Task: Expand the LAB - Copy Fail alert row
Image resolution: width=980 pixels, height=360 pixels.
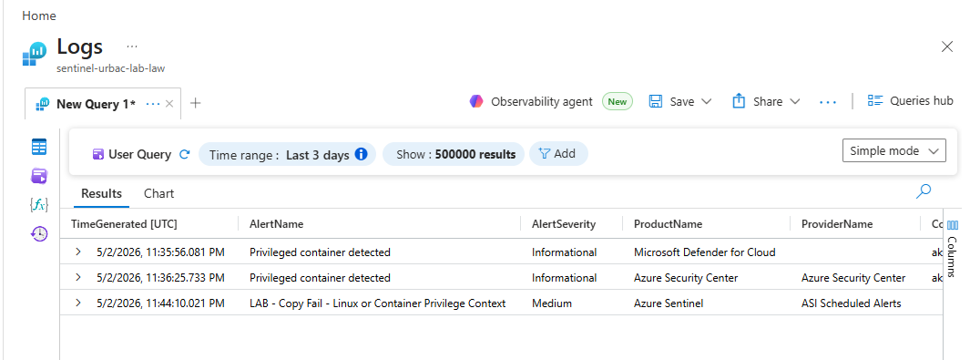Action: (78, 303)
